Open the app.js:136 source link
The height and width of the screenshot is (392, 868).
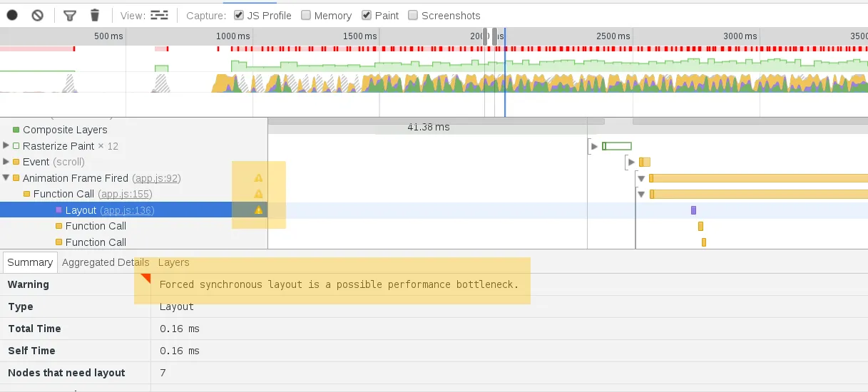coord(128,210)
